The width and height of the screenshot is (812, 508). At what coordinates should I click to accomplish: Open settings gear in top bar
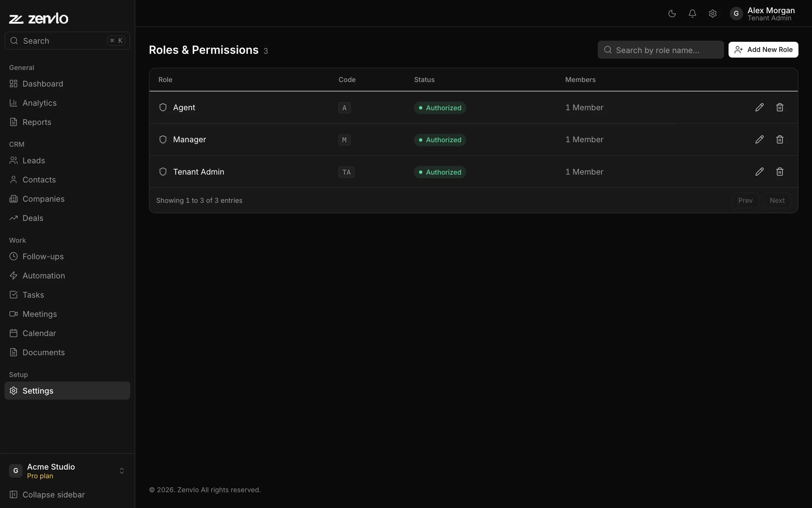click(712, 14)
